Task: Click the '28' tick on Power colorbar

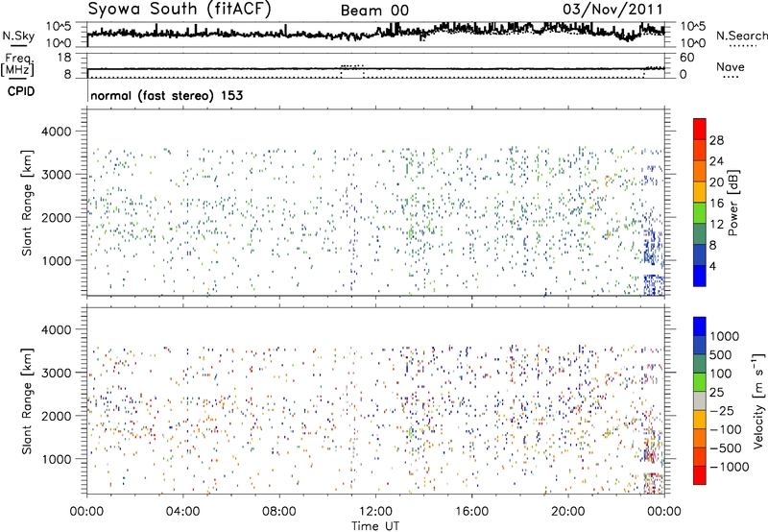Action: 716,140
